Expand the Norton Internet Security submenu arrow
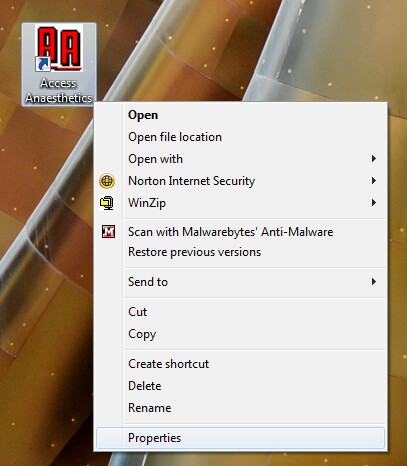407x466 pixels. tap(374, 181)
